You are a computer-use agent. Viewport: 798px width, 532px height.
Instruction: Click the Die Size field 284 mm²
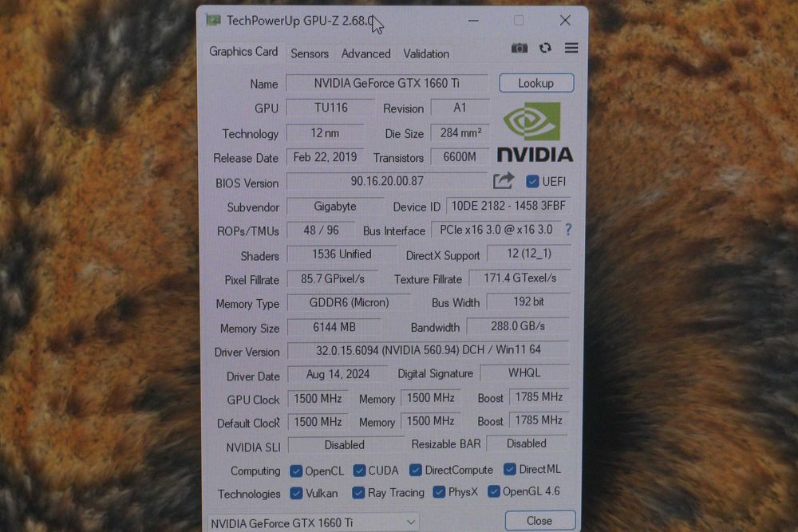coord(460,132)
